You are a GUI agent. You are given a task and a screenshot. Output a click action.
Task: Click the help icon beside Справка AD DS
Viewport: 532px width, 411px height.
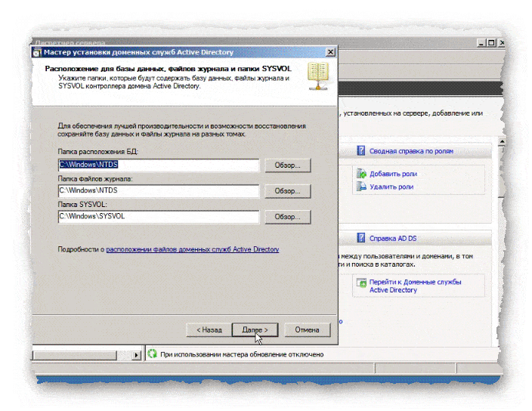click(x=361, y=238)
